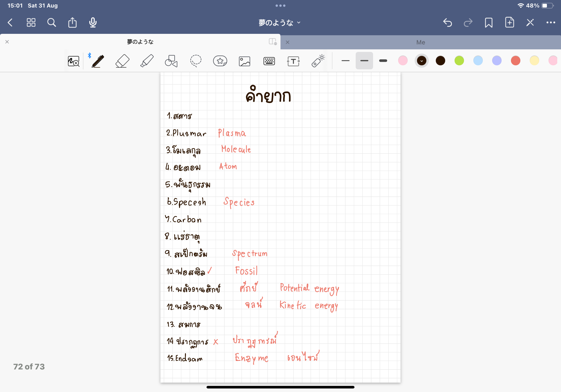Select the Highlighter tool
The width and height of the screenshot is (561, 392).
tap(147, 61)
